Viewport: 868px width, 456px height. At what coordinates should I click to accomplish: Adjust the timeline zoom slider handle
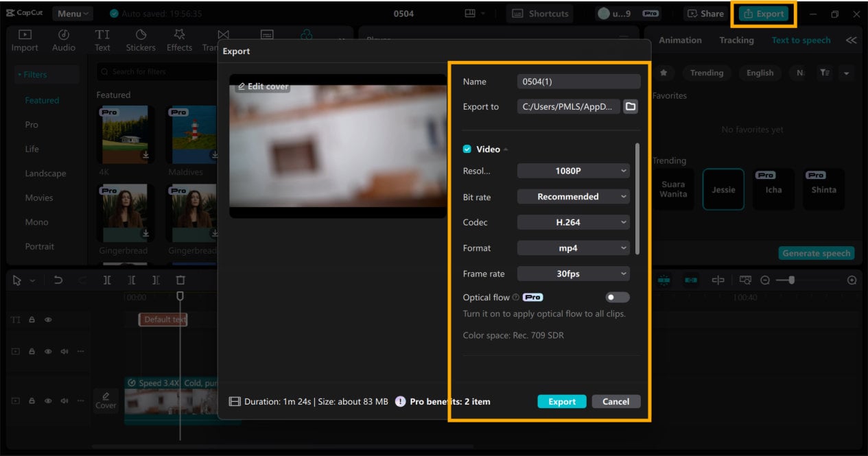[x=792, y=280]
